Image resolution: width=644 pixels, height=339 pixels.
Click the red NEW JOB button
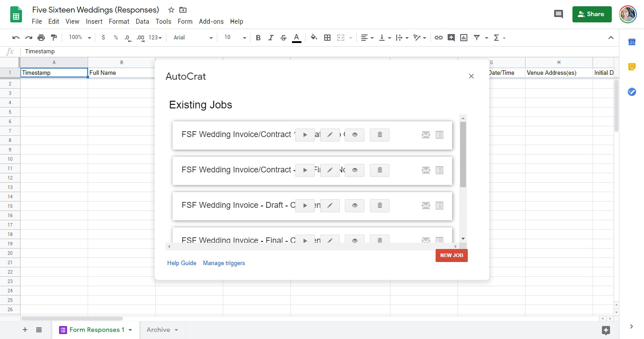tap(452, 255)
